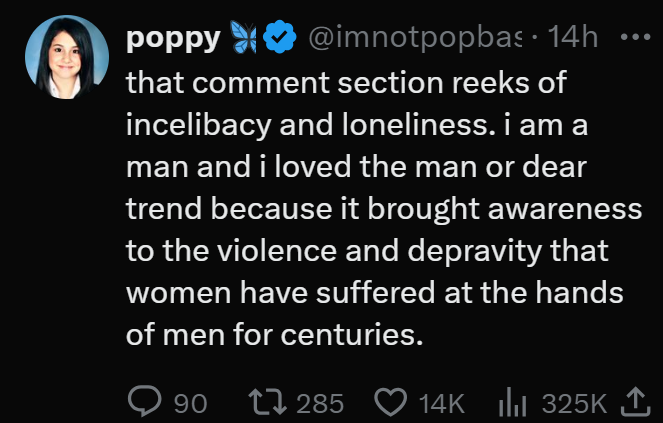Click the 14h timestamp
This screenshot has height=423, width=663.
click(x=575, y=40)
